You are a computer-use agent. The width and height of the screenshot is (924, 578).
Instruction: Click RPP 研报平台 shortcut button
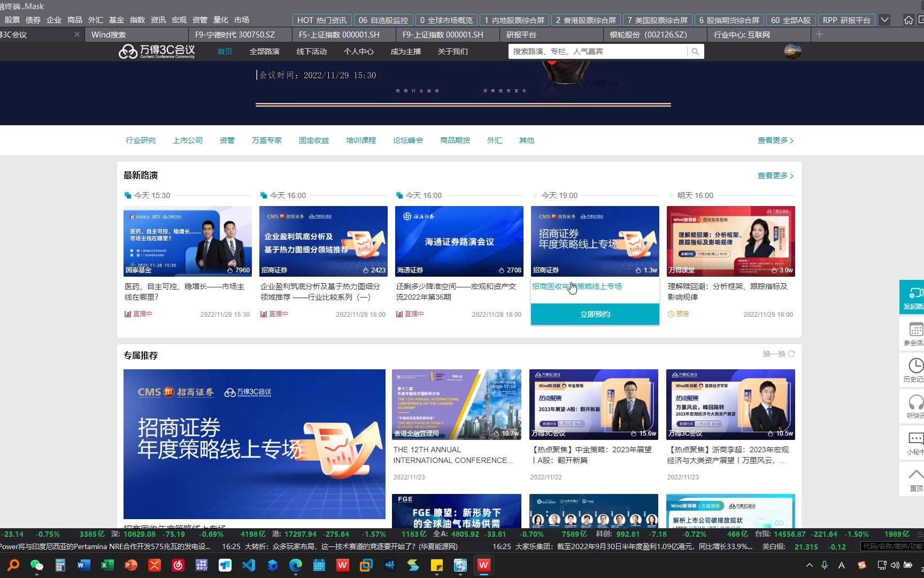point(846,20)
